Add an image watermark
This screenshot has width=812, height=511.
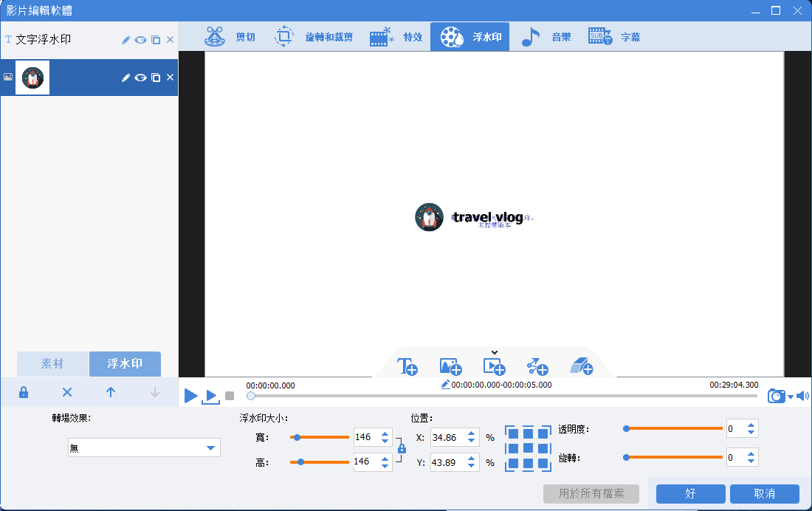[x=450, y=366]
